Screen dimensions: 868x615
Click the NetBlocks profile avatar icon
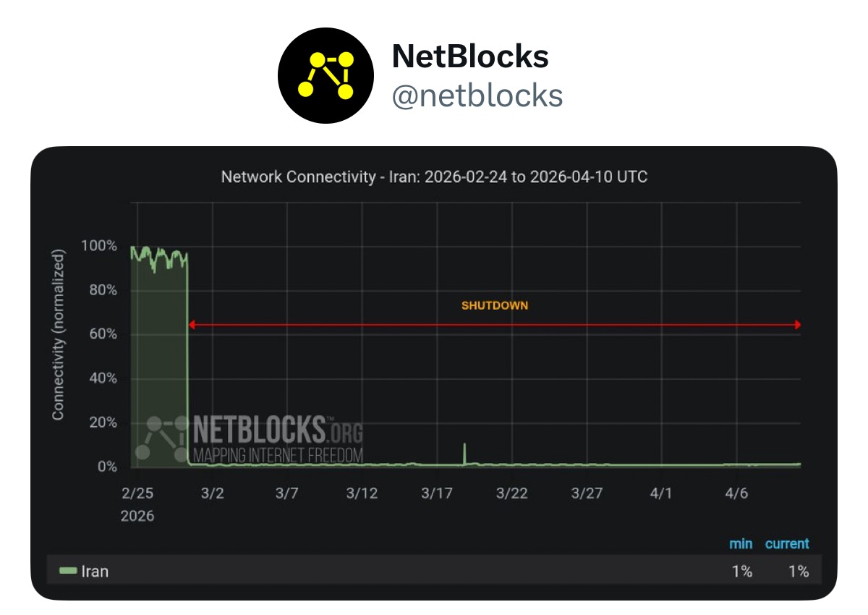click(325, 76)
